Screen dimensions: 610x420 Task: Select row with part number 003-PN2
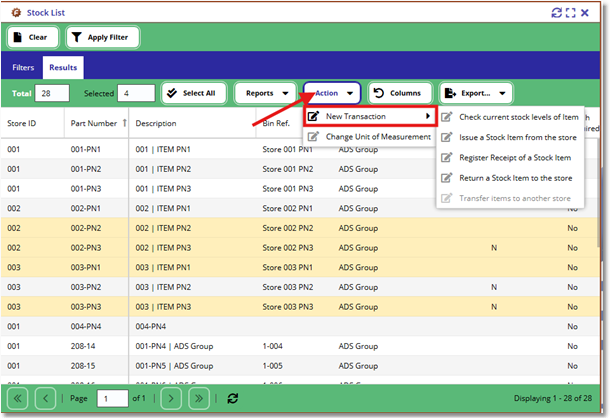pos(300,287)
